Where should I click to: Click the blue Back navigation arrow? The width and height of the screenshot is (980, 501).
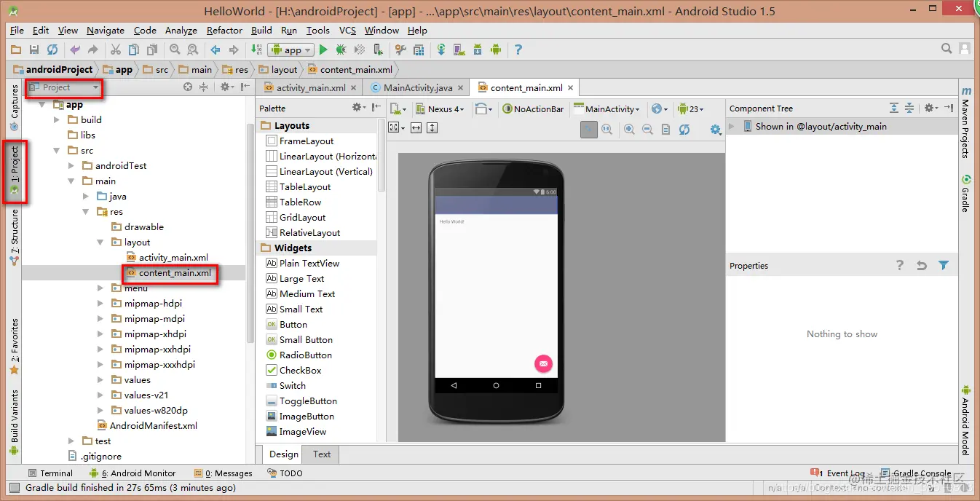point(216,50)
